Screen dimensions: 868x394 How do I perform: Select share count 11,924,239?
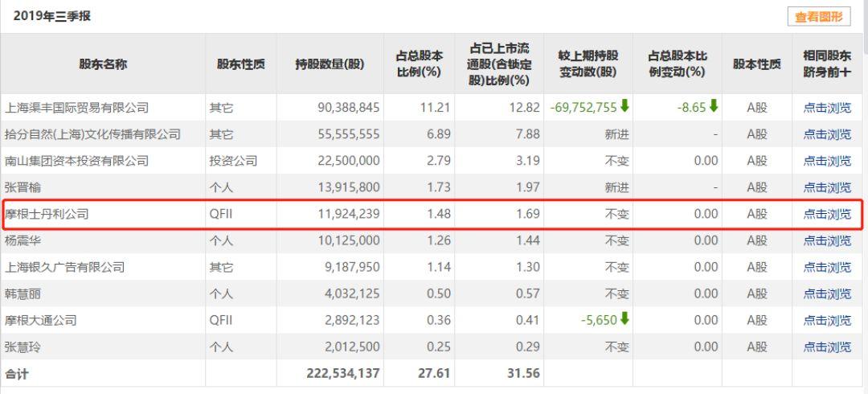[349, 214]
